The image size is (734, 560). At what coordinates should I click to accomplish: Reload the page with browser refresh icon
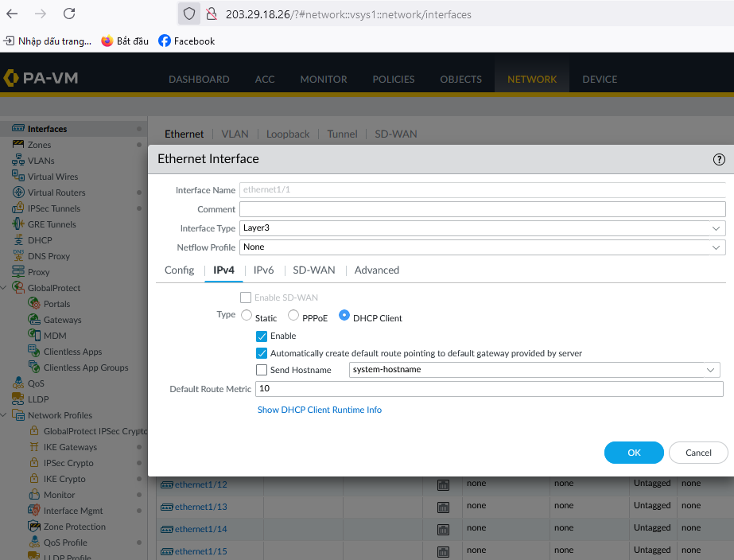69,14
